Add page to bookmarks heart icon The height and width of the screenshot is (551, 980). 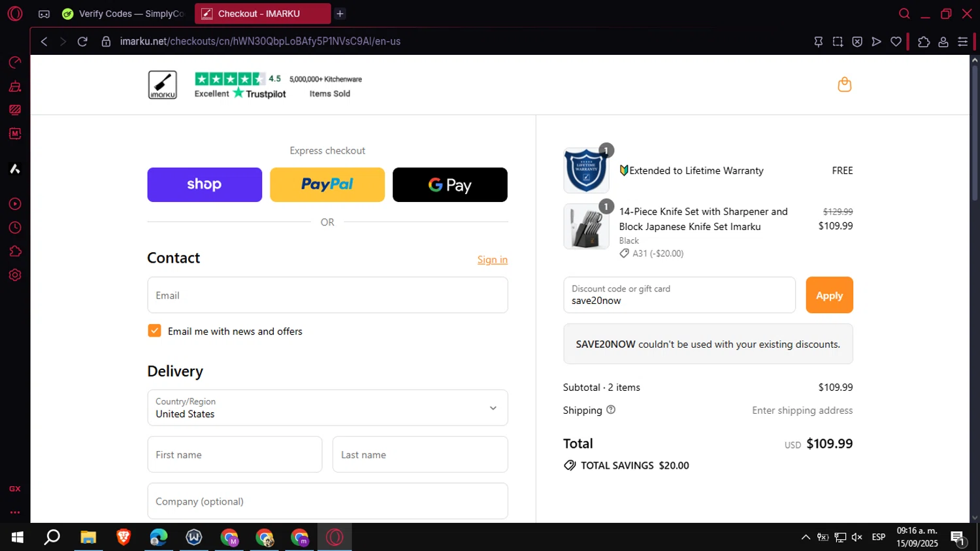[x=896, y=41]
